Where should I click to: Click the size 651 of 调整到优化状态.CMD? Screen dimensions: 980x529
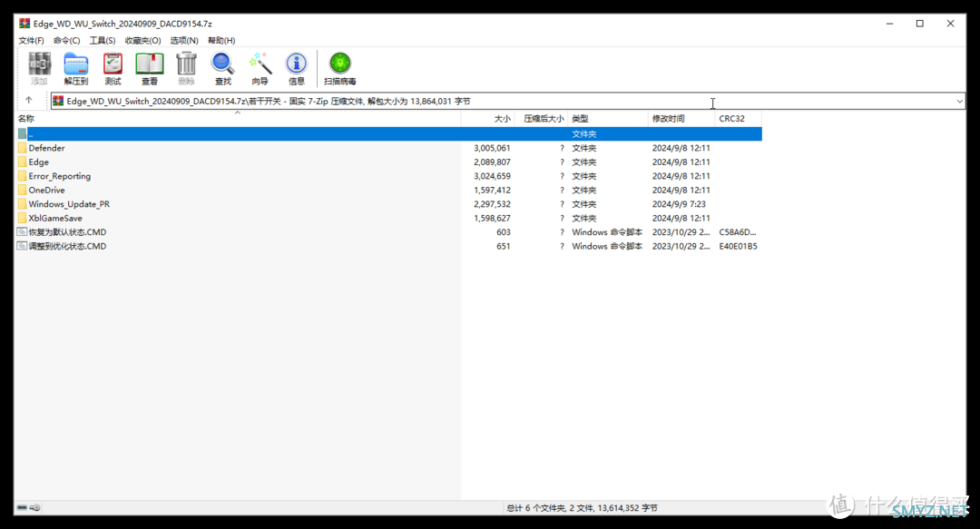coord(503,247)
